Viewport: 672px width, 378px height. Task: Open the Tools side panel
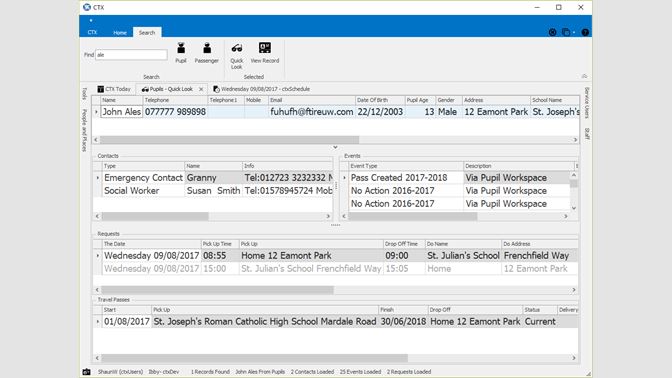tap(84, 94)
